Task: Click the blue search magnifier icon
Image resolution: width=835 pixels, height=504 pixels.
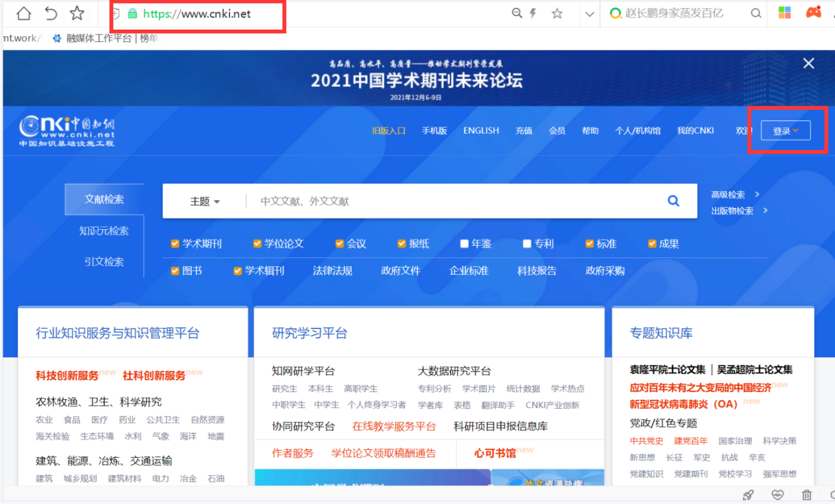Action: click(673, 201)
